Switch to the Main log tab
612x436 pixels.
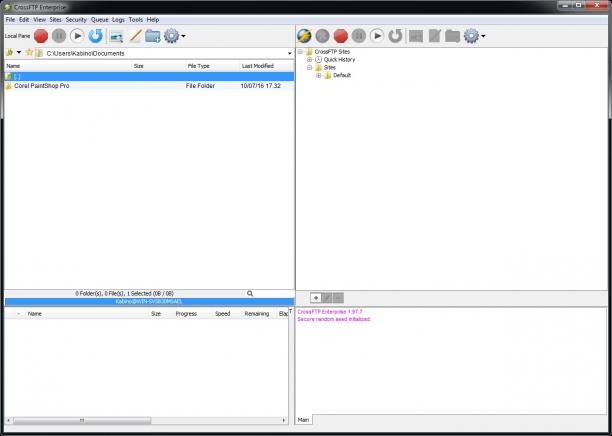(303, 420)
